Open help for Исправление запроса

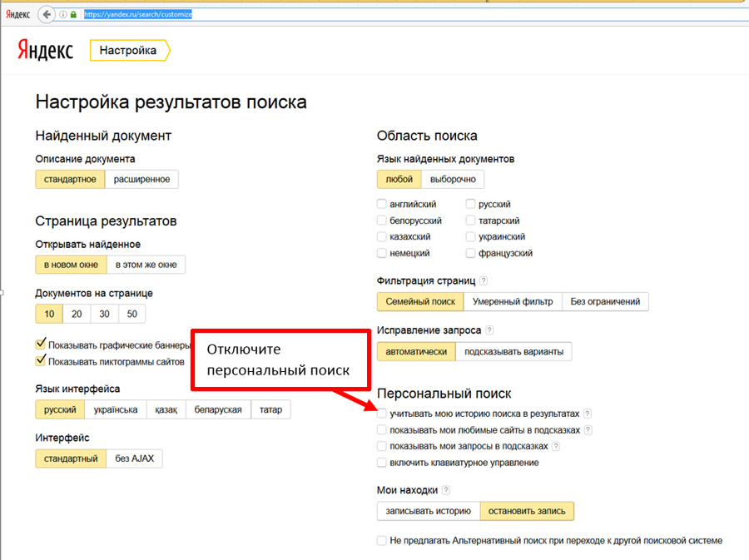click(x=489, y=330)
